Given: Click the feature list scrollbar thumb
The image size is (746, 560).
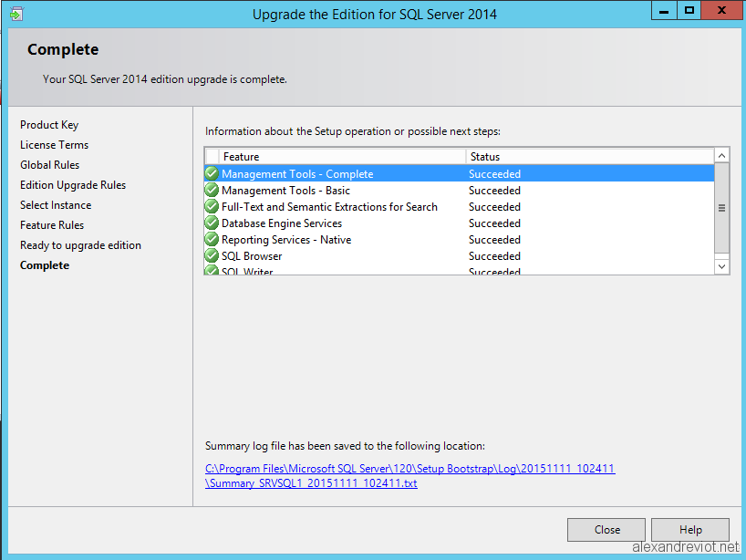Looking at the screenshot, I should pos(721,208).
